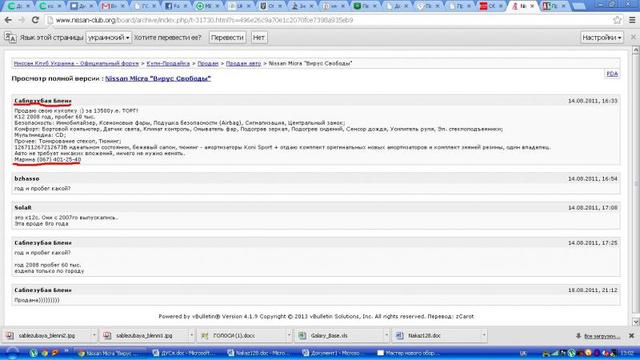Open the second sablezubaya_blenn jpg download

(x=144, y=336)
